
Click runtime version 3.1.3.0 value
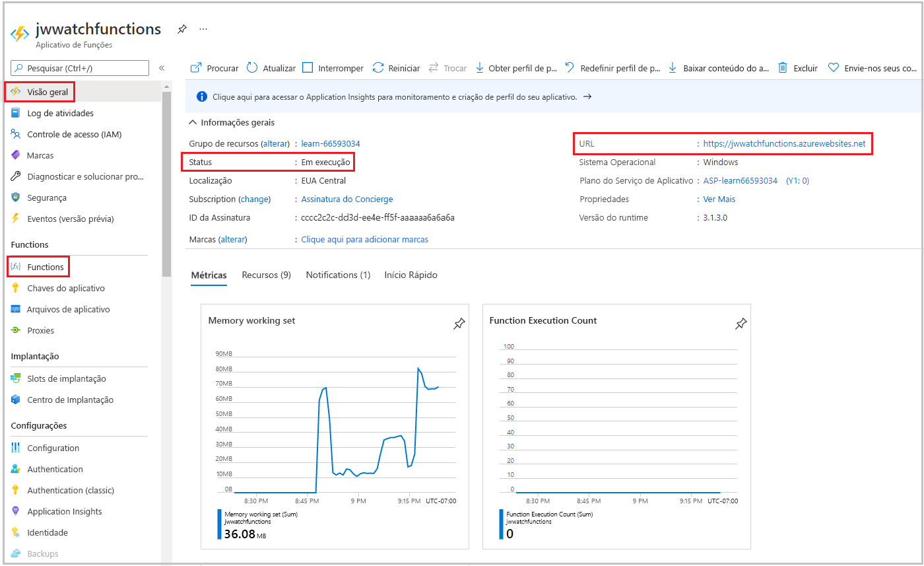tap(715, 217)
